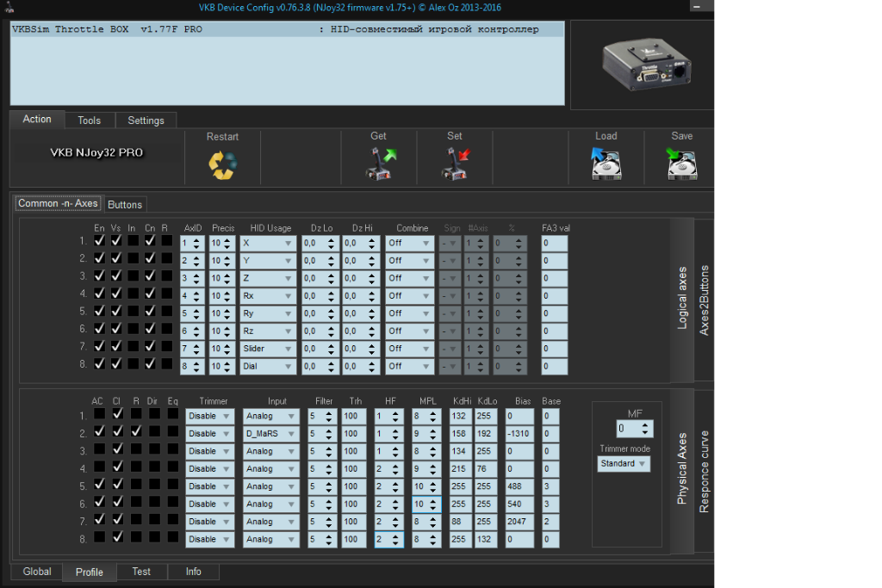This screenshot has width=882, height=588.
Task: Click Filter stepper for physical axis 1
Action: [x=329, y=417]
